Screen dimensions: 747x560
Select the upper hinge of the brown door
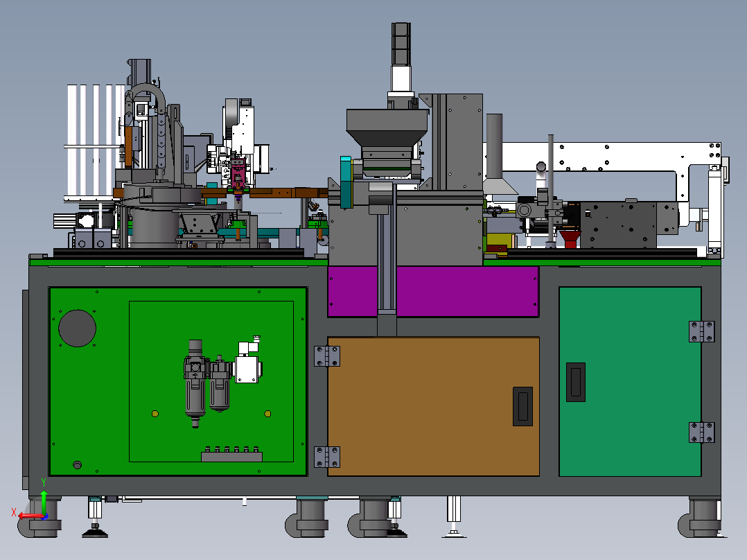327,356
